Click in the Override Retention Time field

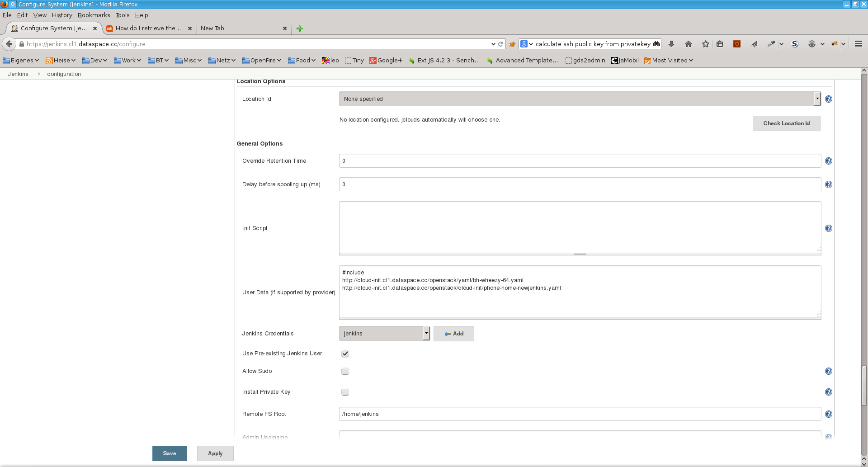(x=580, y=161)
